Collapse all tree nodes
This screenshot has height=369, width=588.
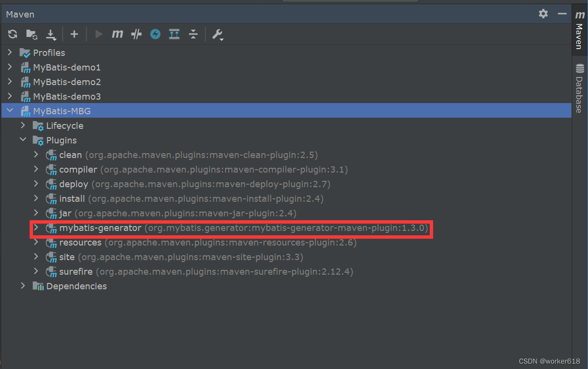(x=193, y=34)
